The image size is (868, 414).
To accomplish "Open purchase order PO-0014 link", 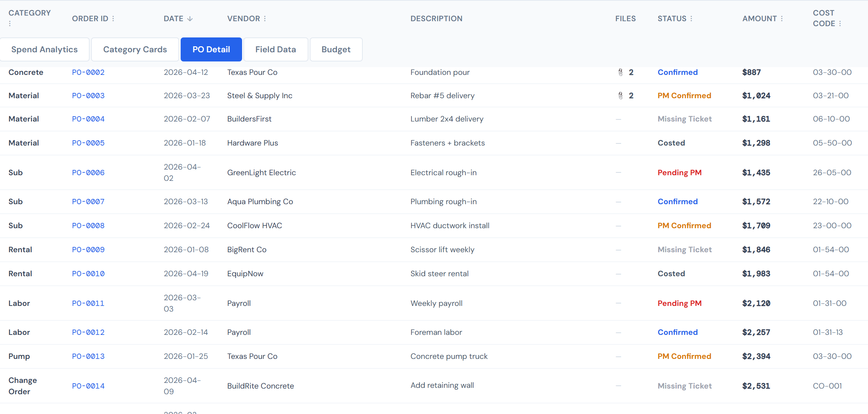I will (88, 386).
